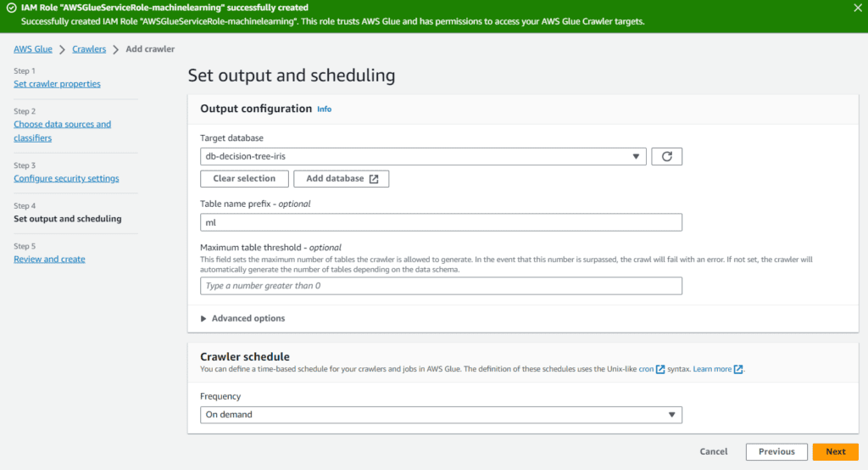Dismiss the green success banner
This screenshot has width=868, height=470.
857,8
